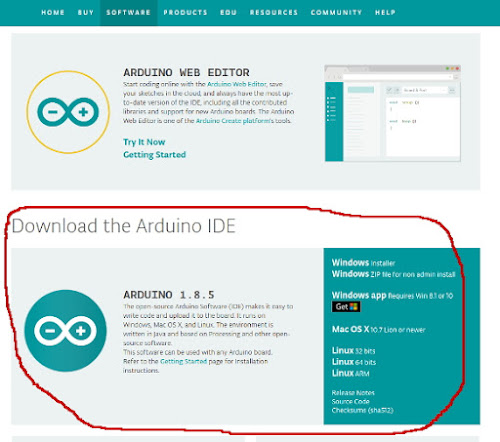Image resolution: width=500 pixels, height=442 pixels.
Task: Download Linux 64 bits version
Action: coord(354,362)
